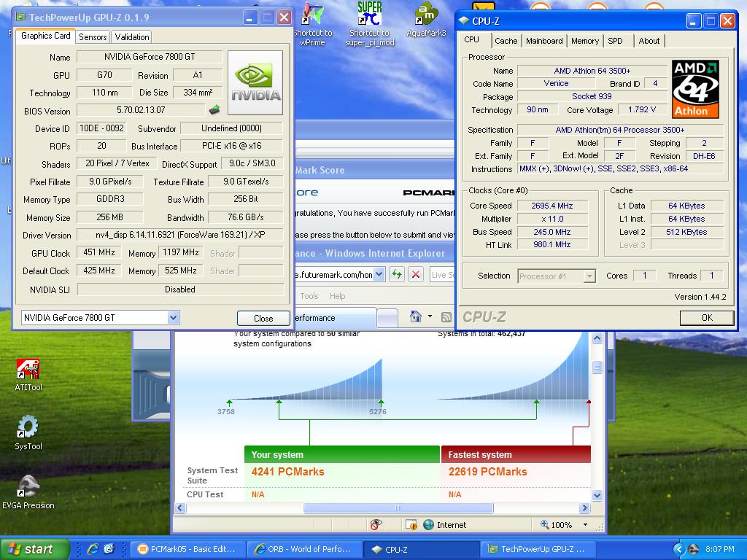Expand the NVIDIA GeForce 7800 GT device dropdown

click(173, 318)
